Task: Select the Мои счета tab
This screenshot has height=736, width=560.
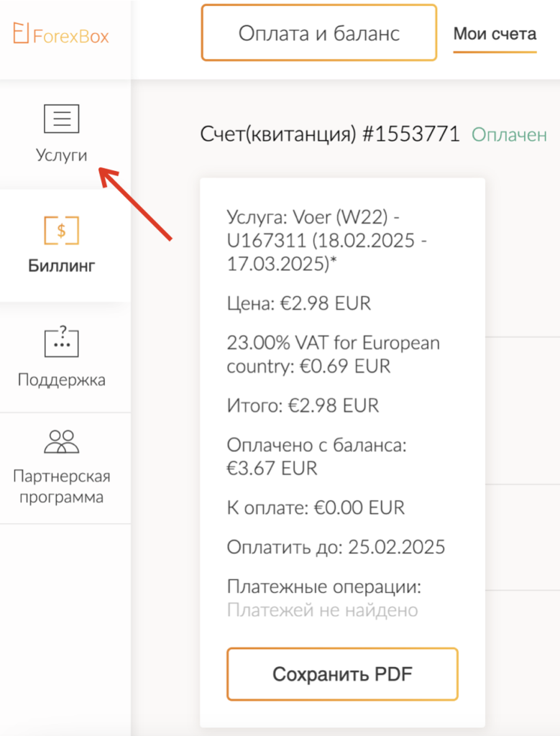Action: tap(495, 33)
